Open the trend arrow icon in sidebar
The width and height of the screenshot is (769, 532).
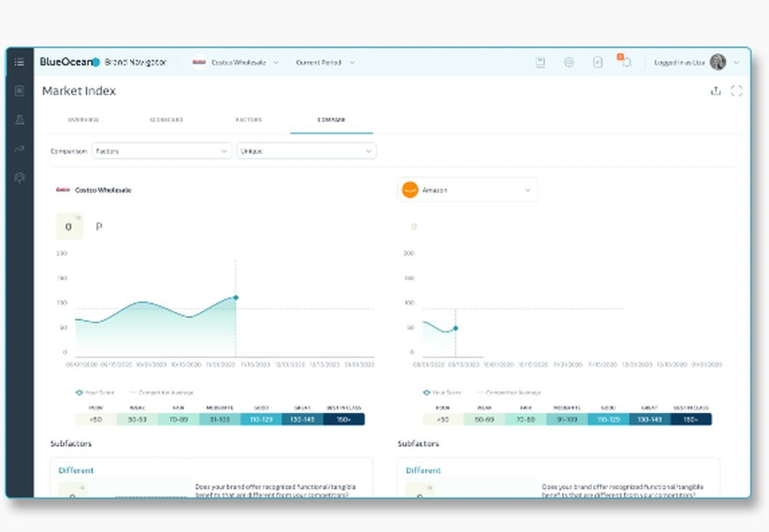click(20, 148)
